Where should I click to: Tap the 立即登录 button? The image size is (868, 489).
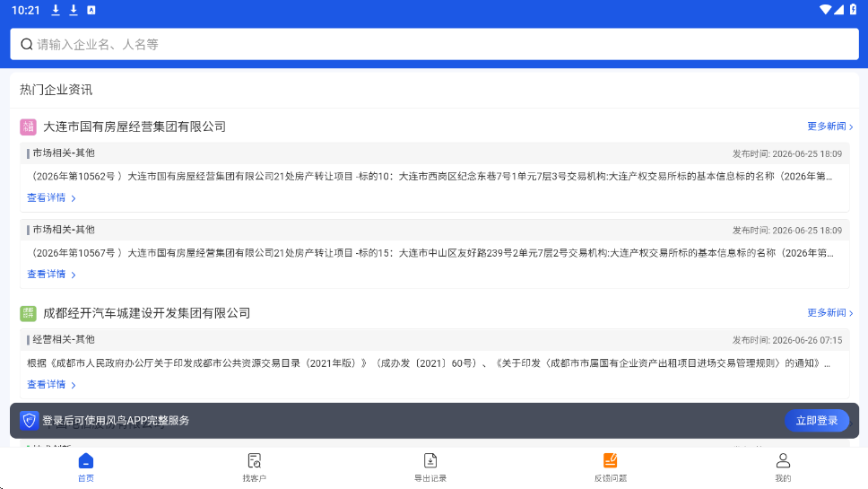click(x=817, y=421)
